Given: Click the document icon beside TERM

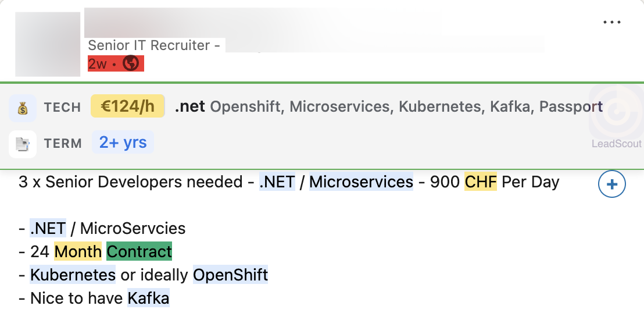Looking at the screenshot, I should (x=23, y=144).
